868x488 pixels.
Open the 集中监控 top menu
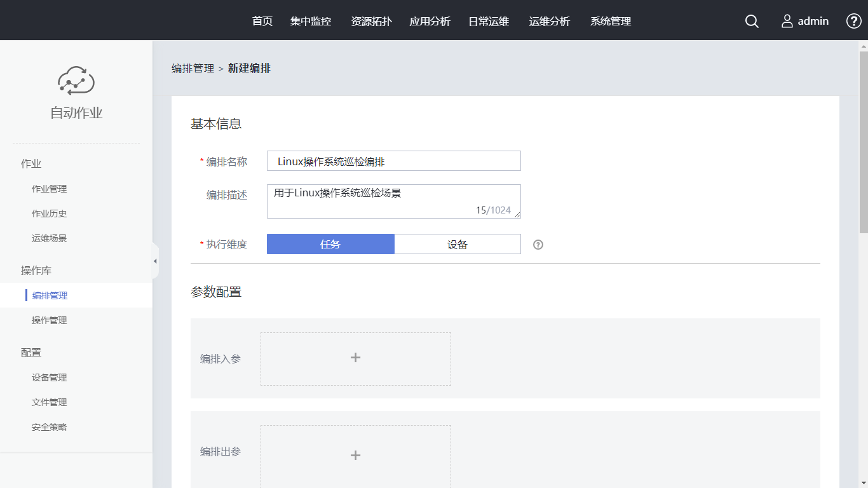tap(311, 21)
